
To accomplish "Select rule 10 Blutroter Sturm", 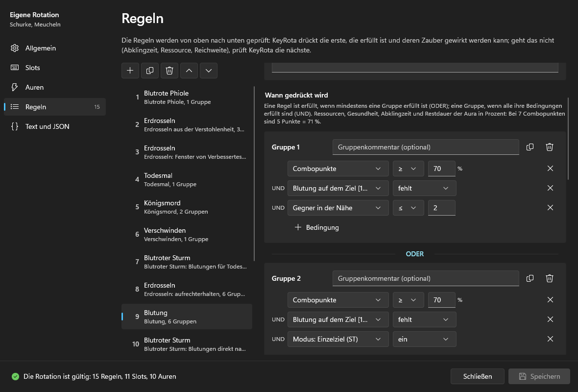I will tap(187, 344).
